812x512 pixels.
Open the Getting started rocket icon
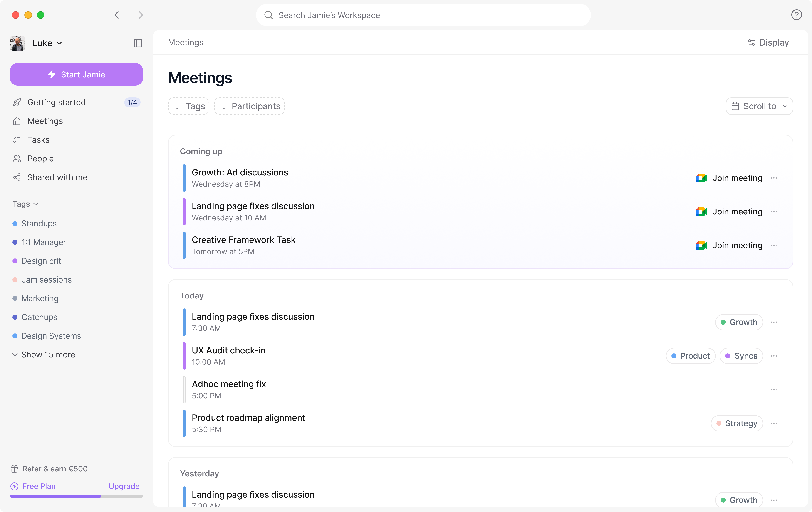click(17, 102)
